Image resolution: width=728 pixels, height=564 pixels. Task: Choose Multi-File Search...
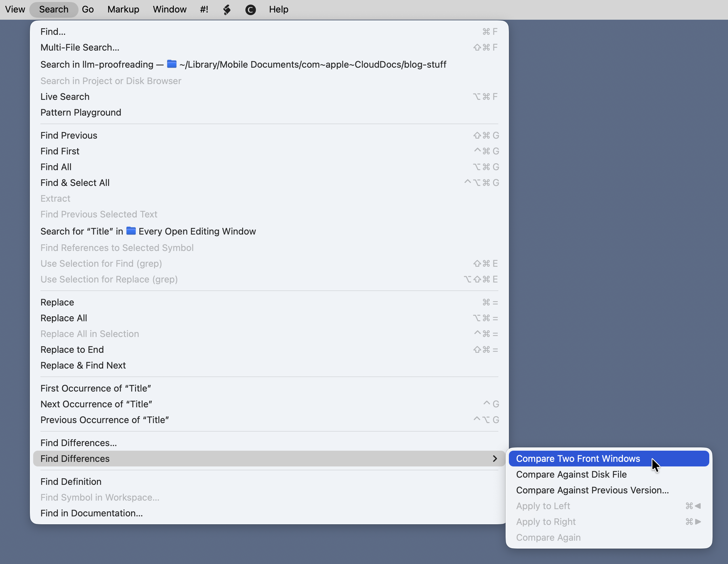[x=80, y=47]
